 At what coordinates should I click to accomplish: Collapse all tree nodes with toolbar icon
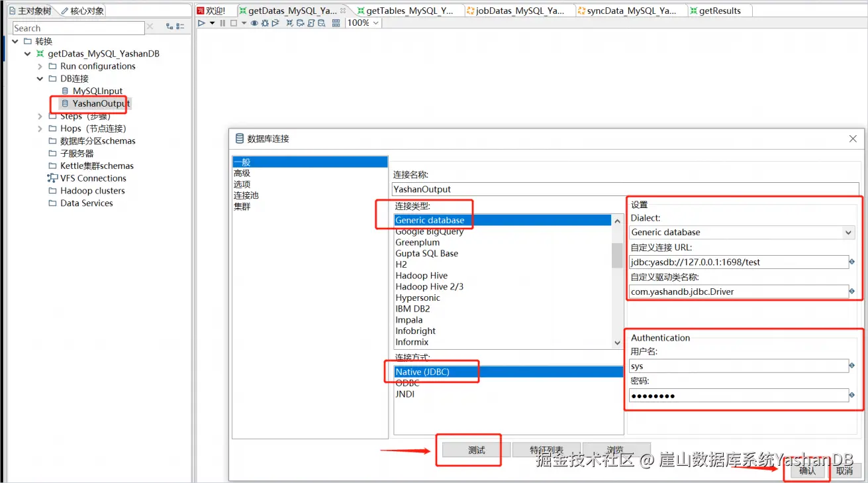[x=180, y=27]
